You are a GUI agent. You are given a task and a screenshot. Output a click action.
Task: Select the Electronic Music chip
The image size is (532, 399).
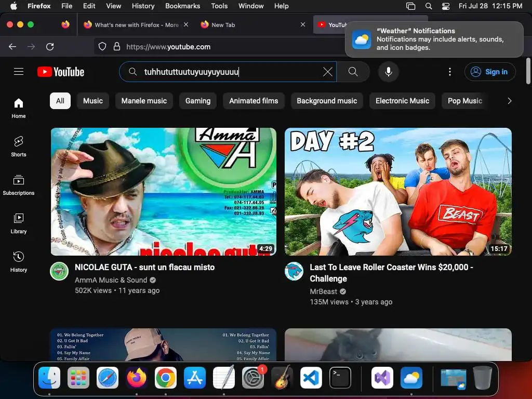[403, 101]
